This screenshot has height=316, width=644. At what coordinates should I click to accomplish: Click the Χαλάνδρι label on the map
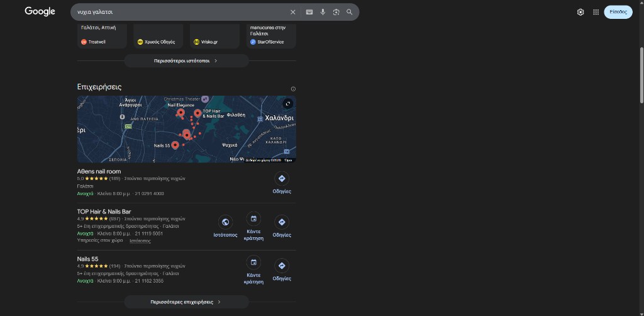pos(279,118)
